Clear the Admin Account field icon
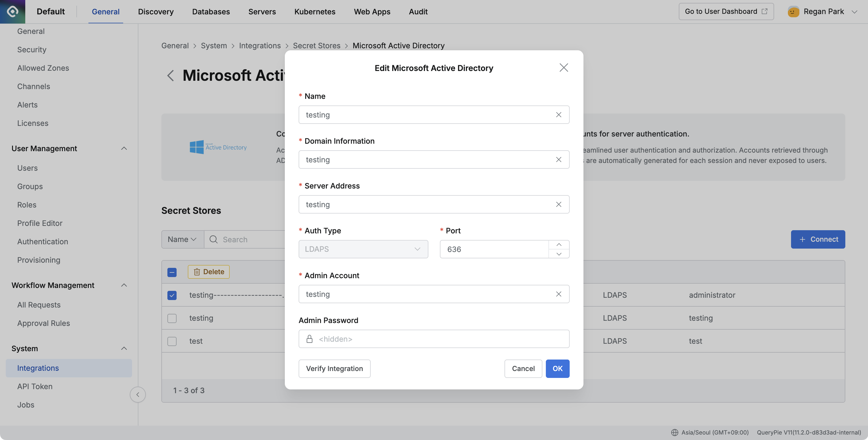This screenshot has width=868, height=440. [558, 294]
